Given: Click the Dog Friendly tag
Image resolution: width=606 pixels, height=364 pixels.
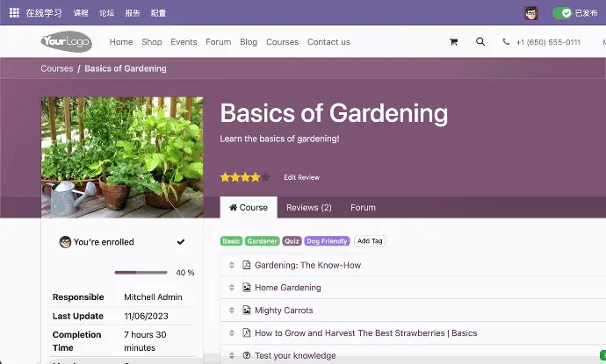Looking at the screenshot, I should 327,241.
